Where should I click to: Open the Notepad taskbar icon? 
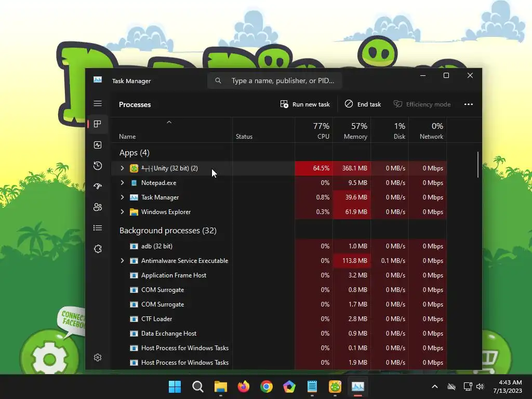[x=312, y=387]
